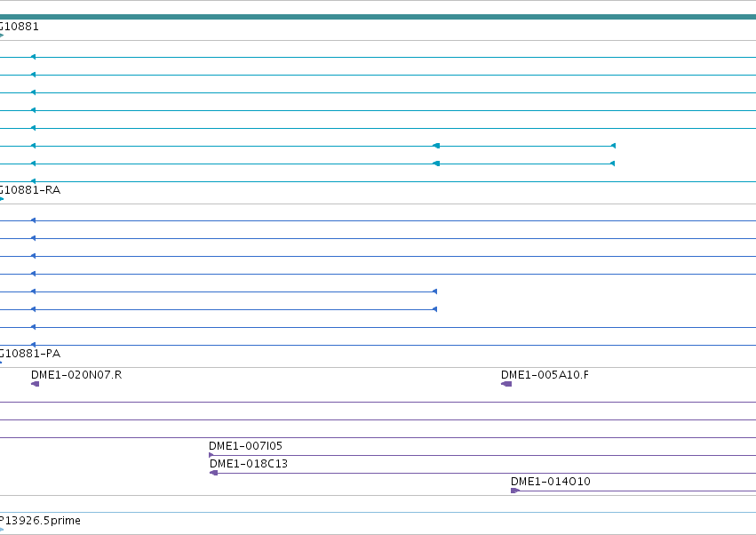Click the DME1-020N07.R label

point(76,375)
